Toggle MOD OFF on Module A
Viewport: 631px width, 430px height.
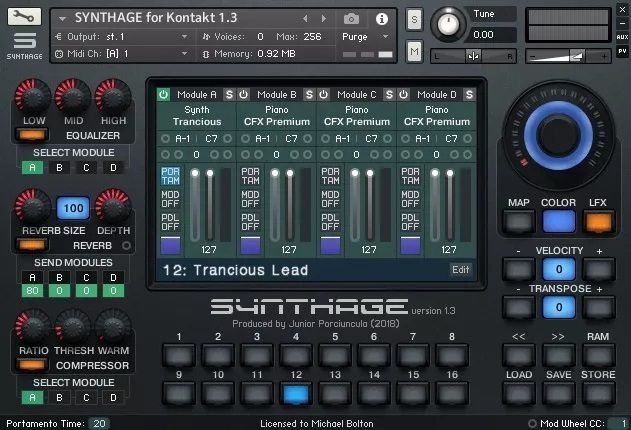(170, 199)
